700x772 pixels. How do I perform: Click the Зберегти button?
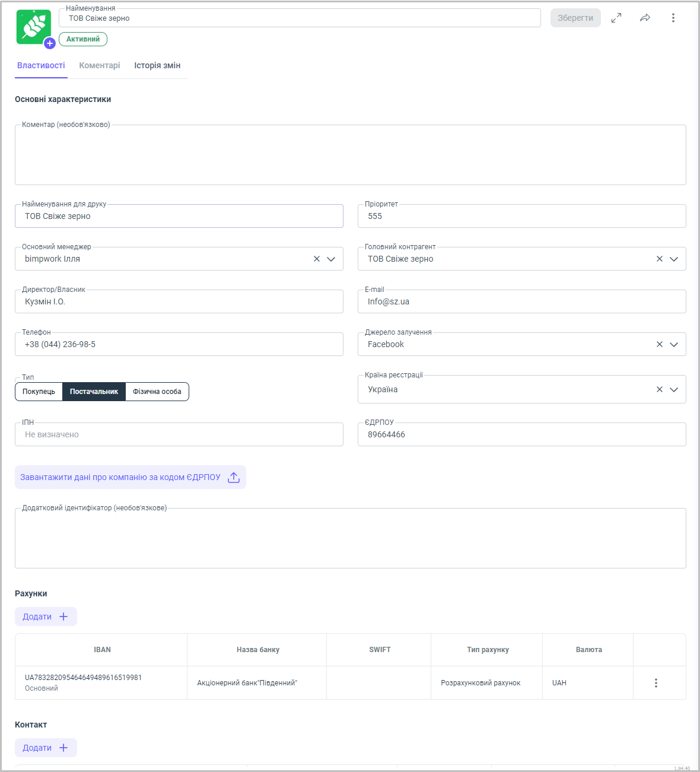coord(575,18)
